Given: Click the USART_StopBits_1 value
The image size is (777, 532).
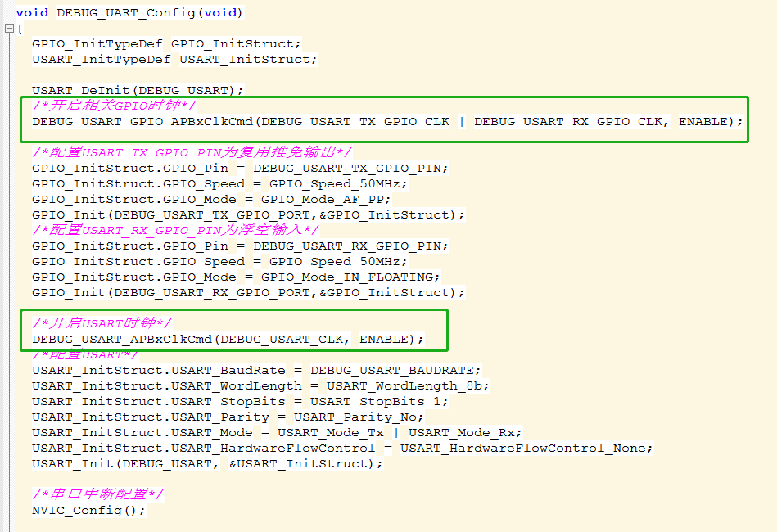Looking at the screenshot, I should [379, 401].
